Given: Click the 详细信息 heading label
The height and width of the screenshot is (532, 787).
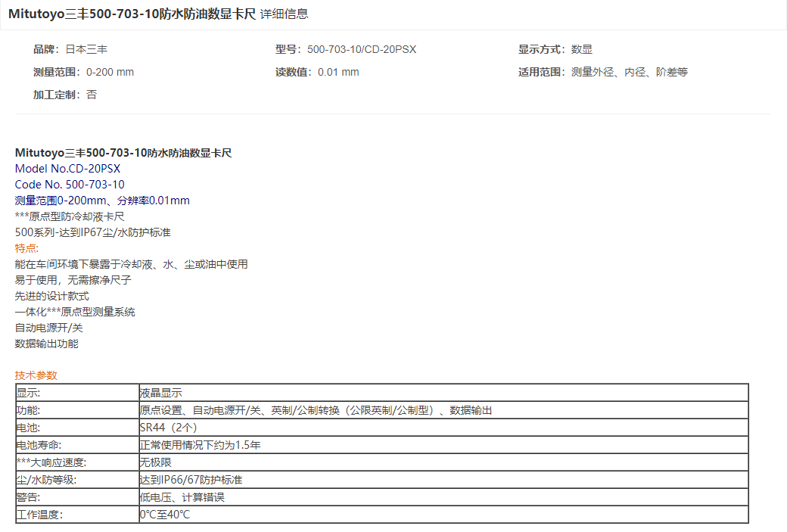Looking at the screenshot, I should [284, 14].
